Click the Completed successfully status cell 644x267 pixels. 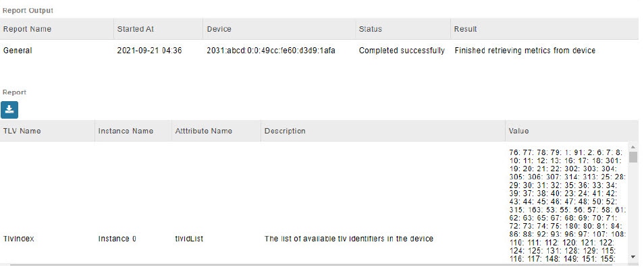(x=402, y=51)
